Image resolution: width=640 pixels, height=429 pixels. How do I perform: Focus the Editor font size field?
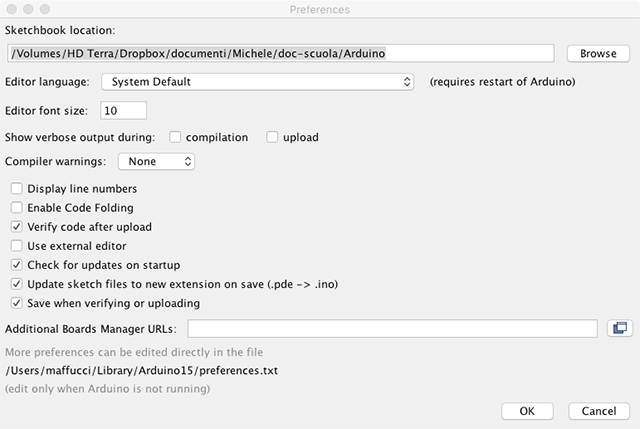(x=123, y=110)
